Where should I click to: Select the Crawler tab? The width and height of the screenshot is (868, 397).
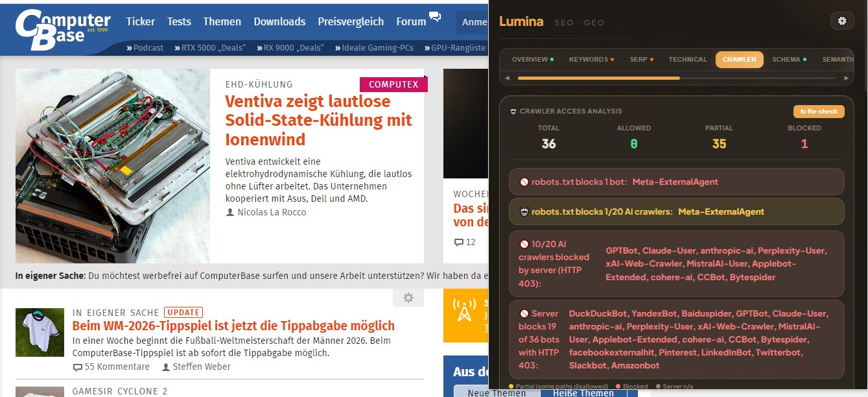tap(740, 60)
